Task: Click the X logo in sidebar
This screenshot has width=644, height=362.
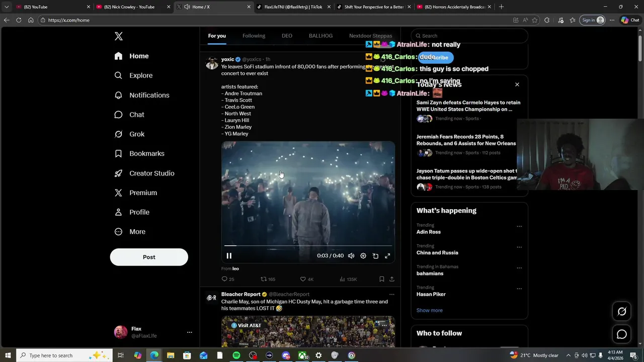Action: pos(118,36)
